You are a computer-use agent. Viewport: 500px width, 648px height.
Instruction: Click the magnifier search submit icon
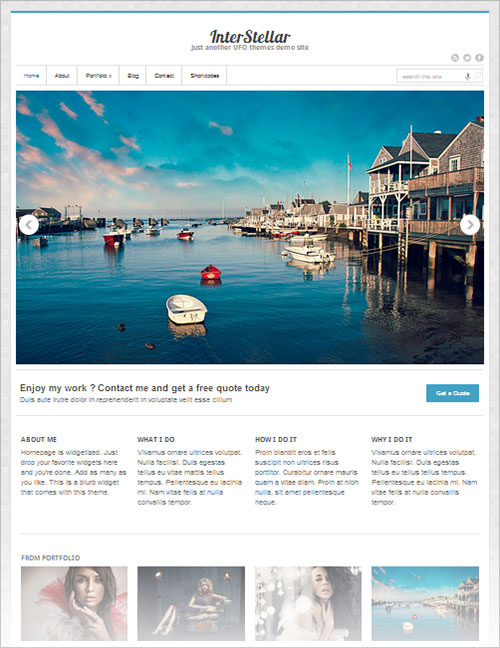[477, 76]
